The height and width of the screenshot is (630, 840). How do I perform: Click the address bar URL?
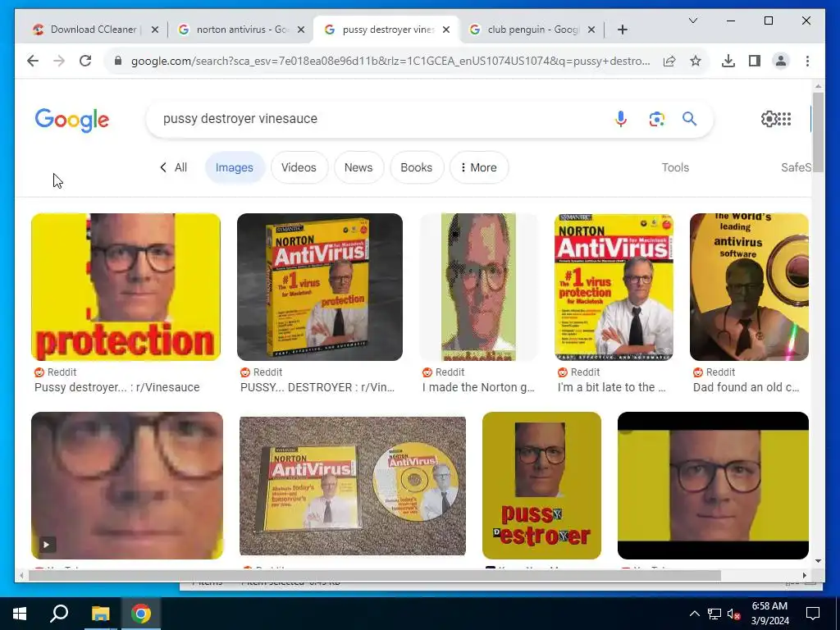pos(390,61)
